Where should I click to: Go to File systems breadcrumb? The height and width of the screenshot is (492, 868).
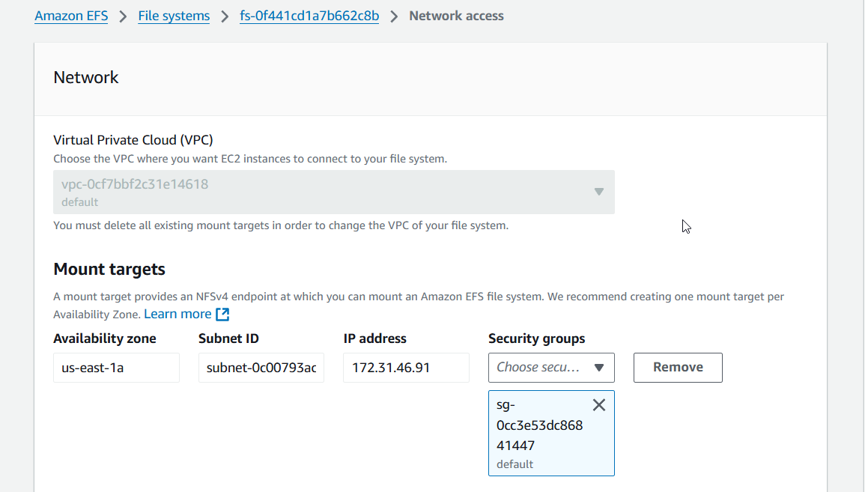pos(174,16)
